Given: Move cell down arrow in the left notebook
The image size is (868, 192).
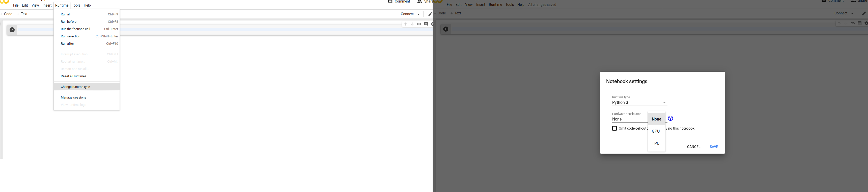Looking at the screenshot, I should tap(412, 24).
